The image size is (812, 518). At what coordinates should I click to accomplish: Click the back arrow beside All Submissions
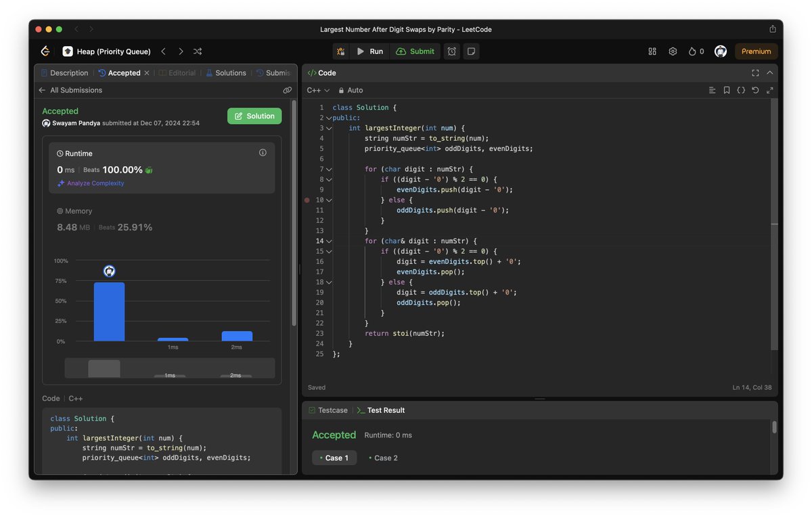42,90
